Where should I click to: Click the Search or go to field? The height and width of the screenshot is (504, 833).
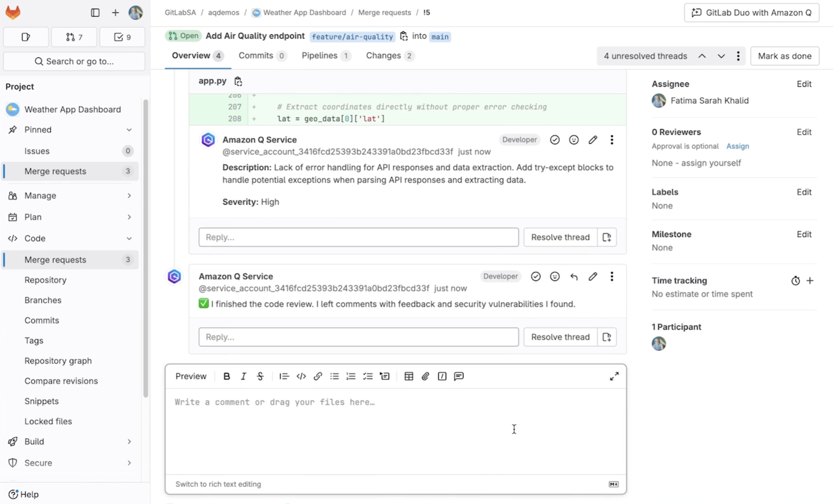pos(74,61)
